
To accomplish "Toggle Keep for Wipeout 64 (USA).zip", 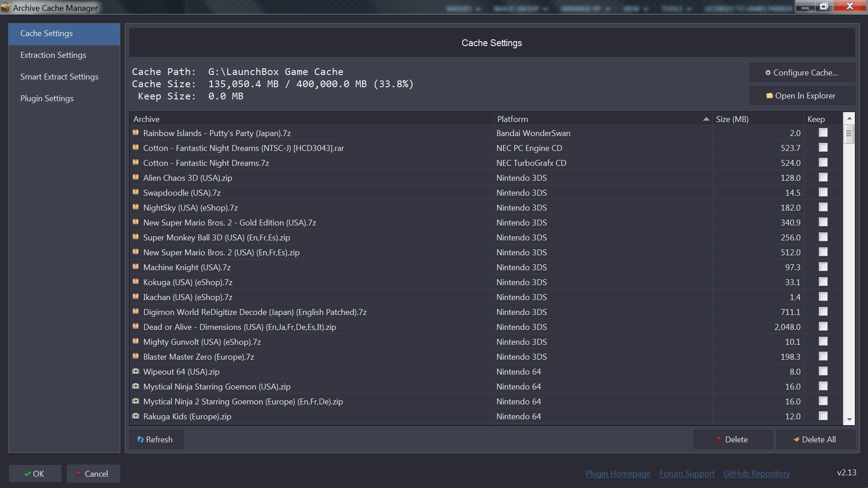I will (x=823, y=371).
